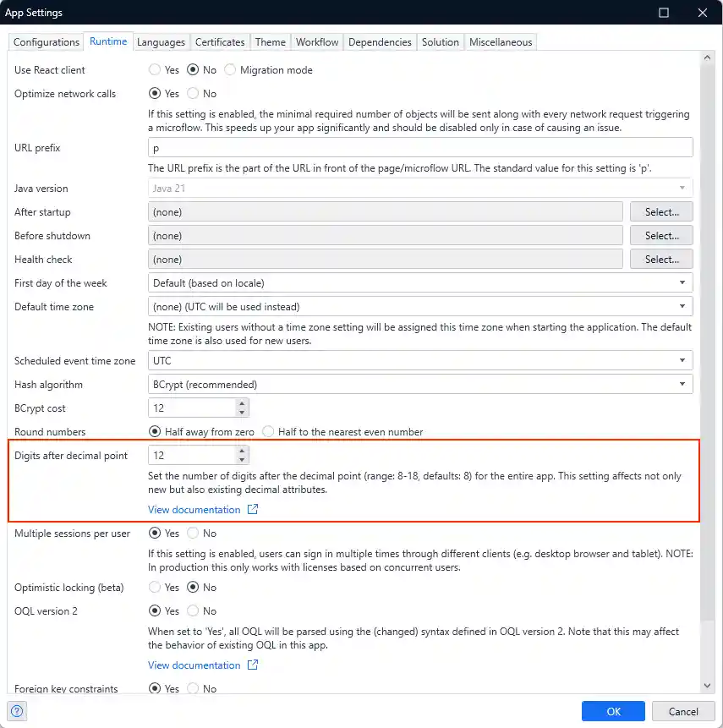Increment Digits after decimal point spinner

243,451
